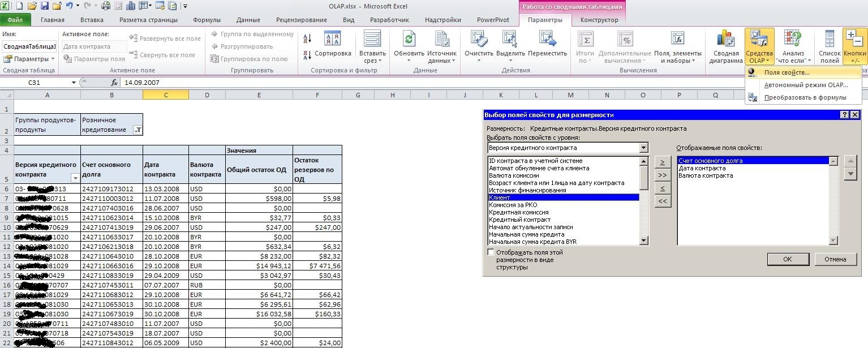868x348 pixels.
Task: Click the < remove field button
Action: pos(663,188)
